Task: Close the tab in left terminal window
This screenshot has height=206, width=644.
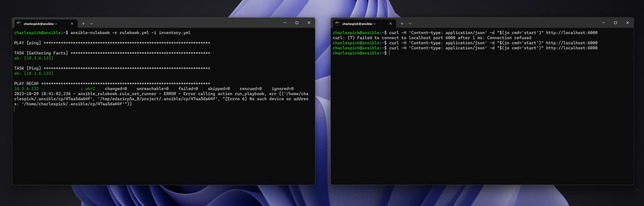Action: pos(72,24)
